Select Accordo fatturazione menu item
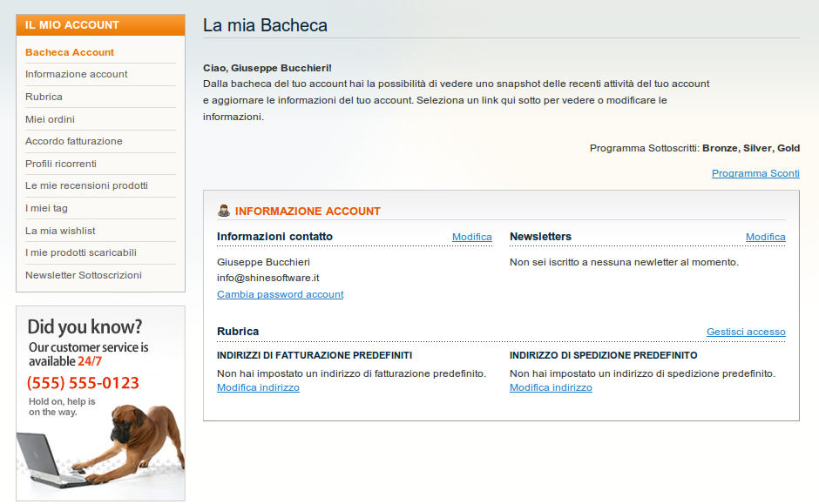 click(x=74, y=141)
